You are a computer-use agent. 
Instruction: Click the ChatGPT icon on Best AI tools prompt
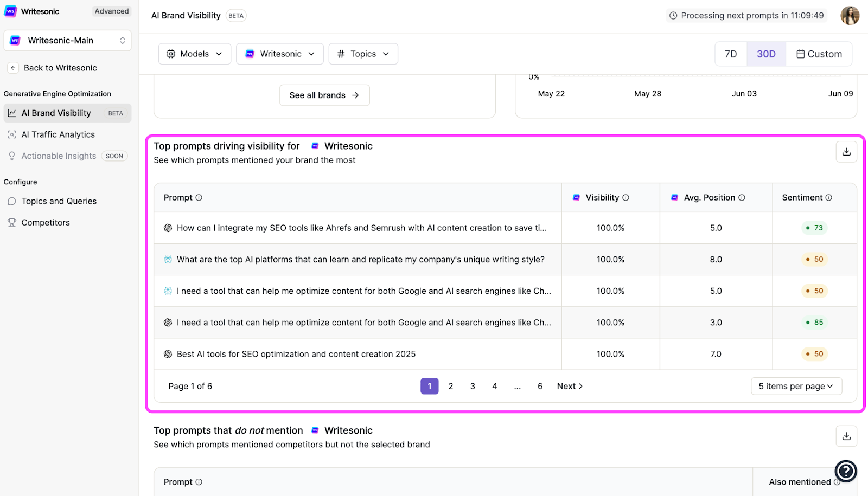pos(168,354)
